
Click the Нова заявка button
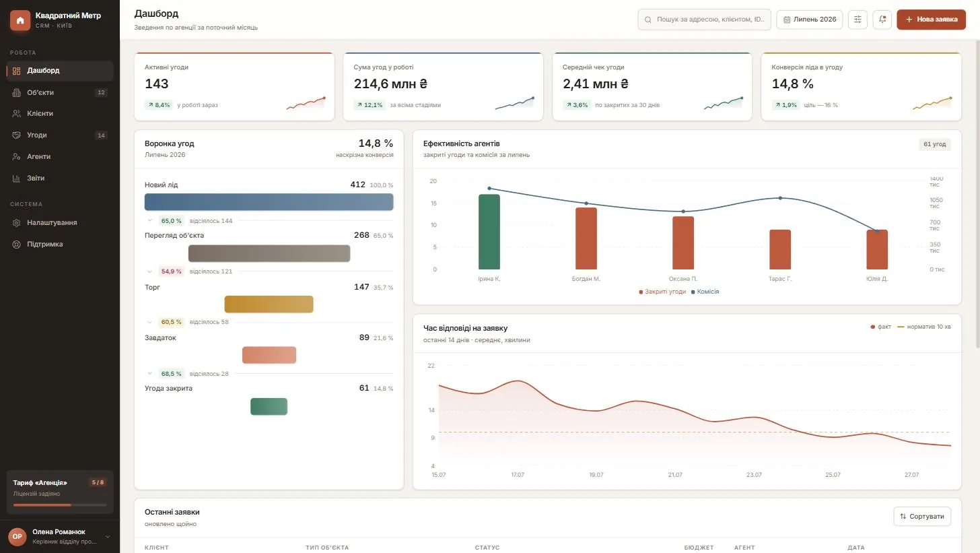point(931,20)
